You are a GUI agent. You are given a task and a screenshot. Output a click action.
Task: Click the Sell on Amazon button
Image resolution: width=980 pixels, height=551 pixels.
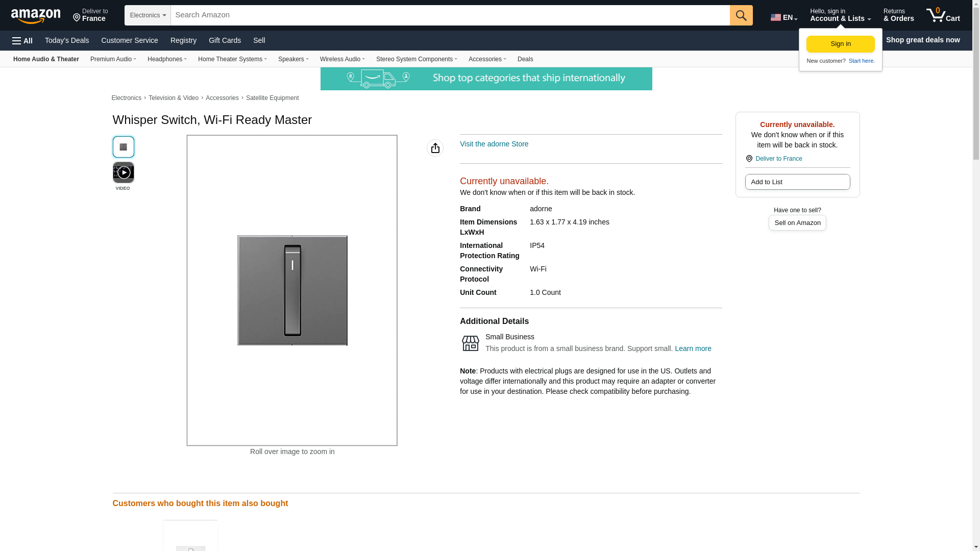point(797,223)
